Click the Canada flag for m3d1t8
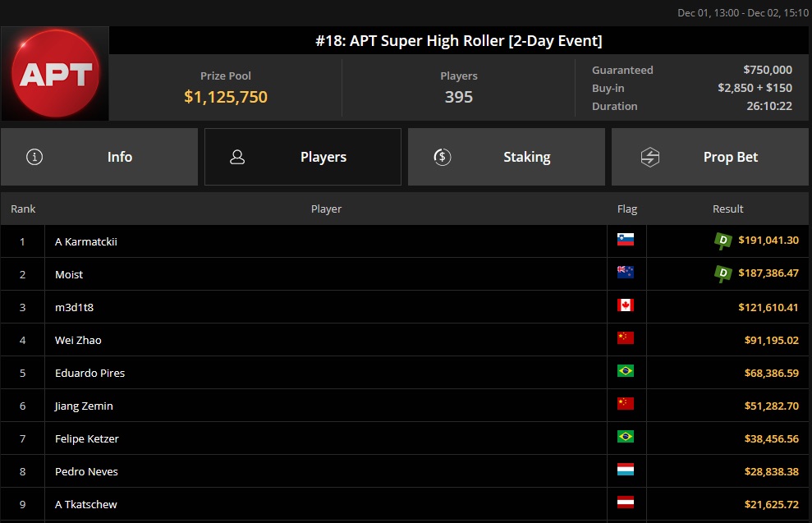The image size is (812, 523). 626,306
